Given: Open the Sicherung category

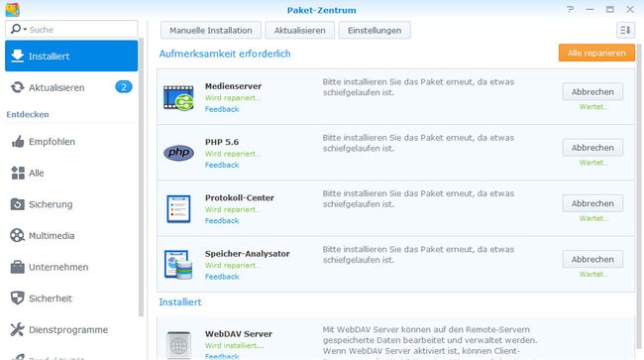Looking at the screenshot, I should [71, 204].
